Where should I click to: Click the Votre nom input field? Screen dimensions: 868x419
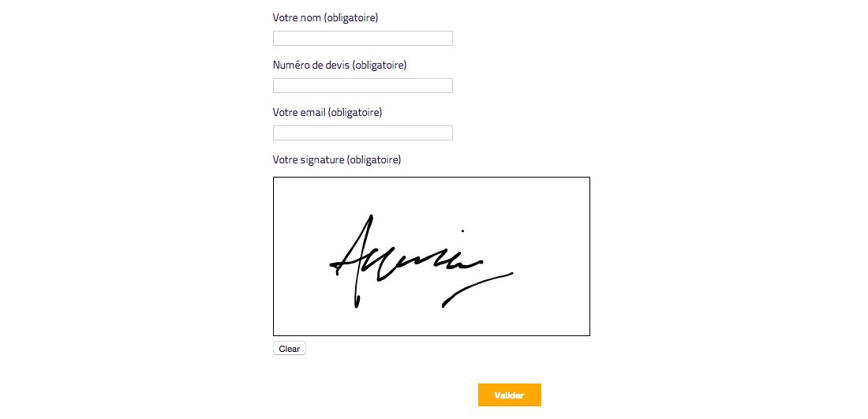pyautogui.click(x=362, y=39)
